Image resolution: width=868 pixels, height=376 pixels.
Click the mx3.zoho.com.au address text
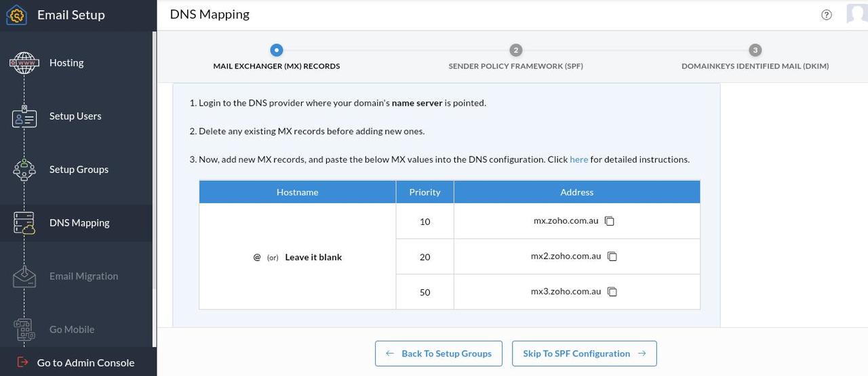pyautogui.click(x=566, y=291)
